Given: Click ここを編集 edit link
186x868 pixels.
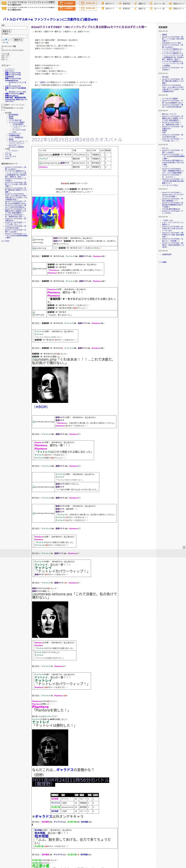Looking at the screenshot, I should point(162,262).
